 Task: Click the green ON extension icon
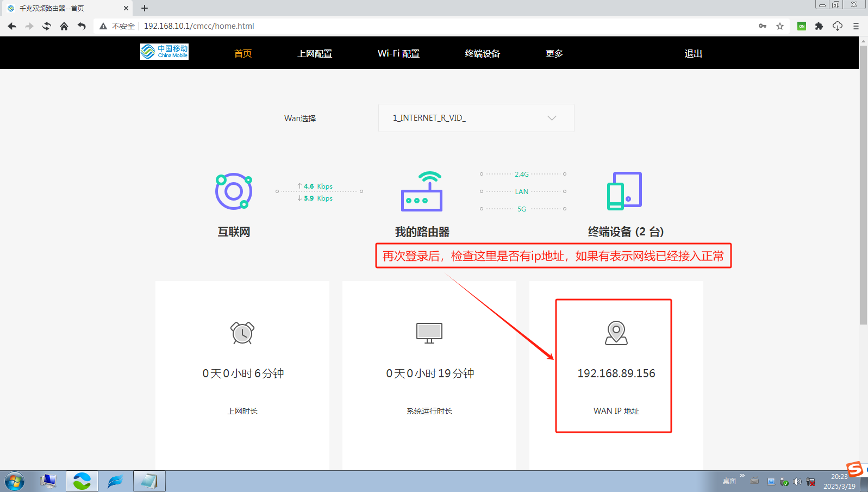(802, 26)
